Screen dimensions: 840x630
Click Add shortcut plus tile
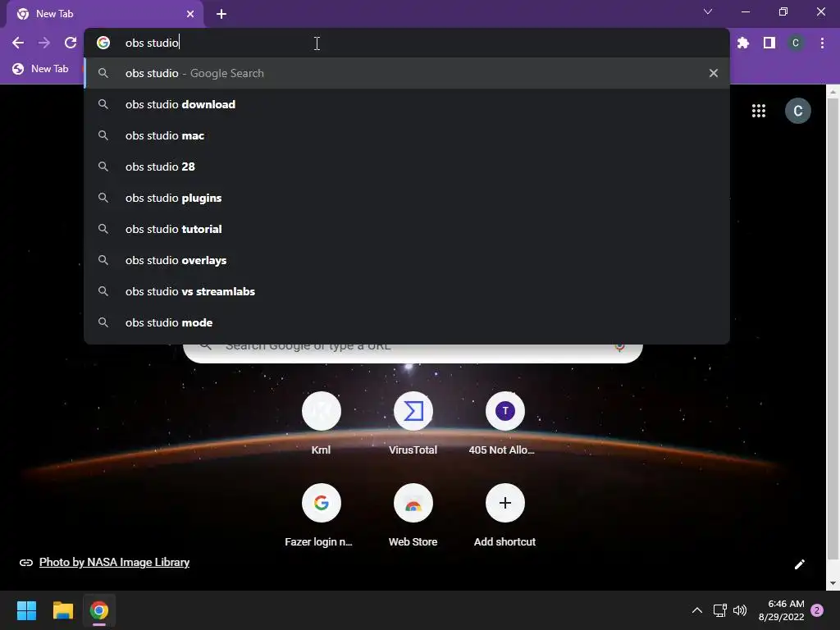[x=504, y=515]
